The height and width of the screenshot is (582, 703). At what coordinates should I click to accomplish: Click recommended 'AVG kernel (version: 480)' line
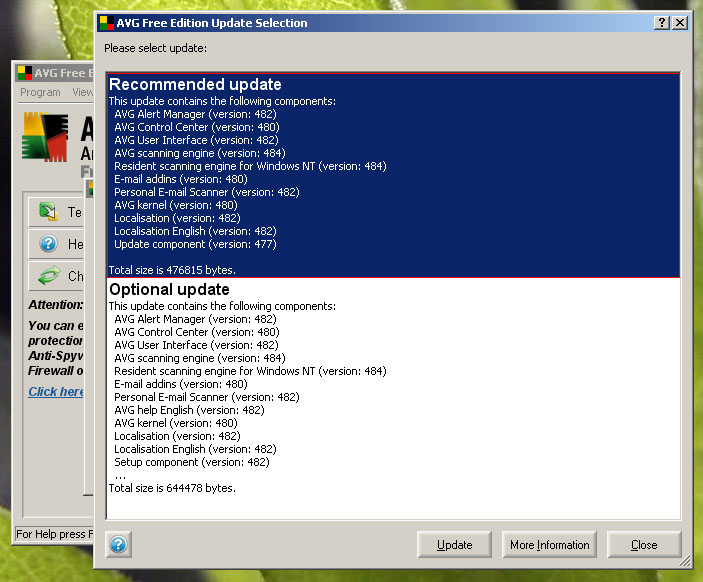pos(176,205)
